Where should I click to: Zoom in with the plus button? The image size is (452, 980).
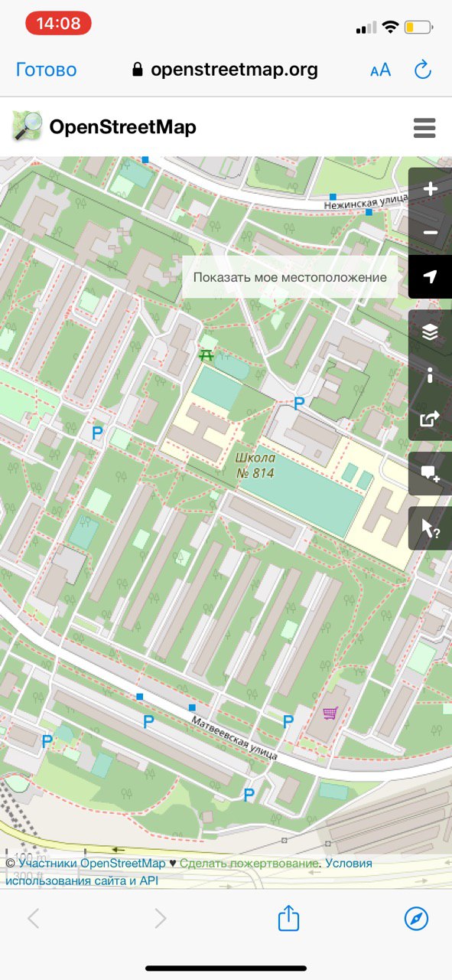(431, 189)
